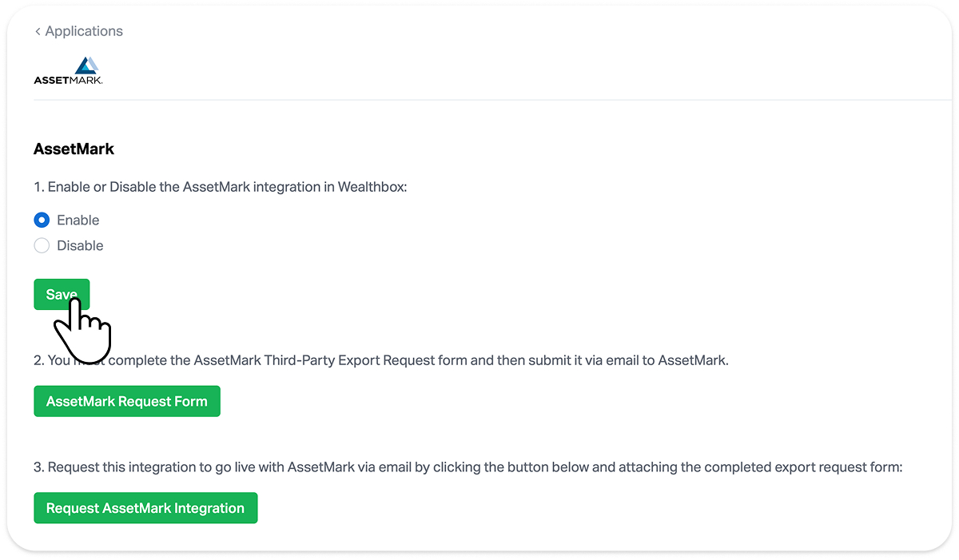959x560 pixels.
Task: Click Request AssetMark Integration
Action: click(145, 508)
